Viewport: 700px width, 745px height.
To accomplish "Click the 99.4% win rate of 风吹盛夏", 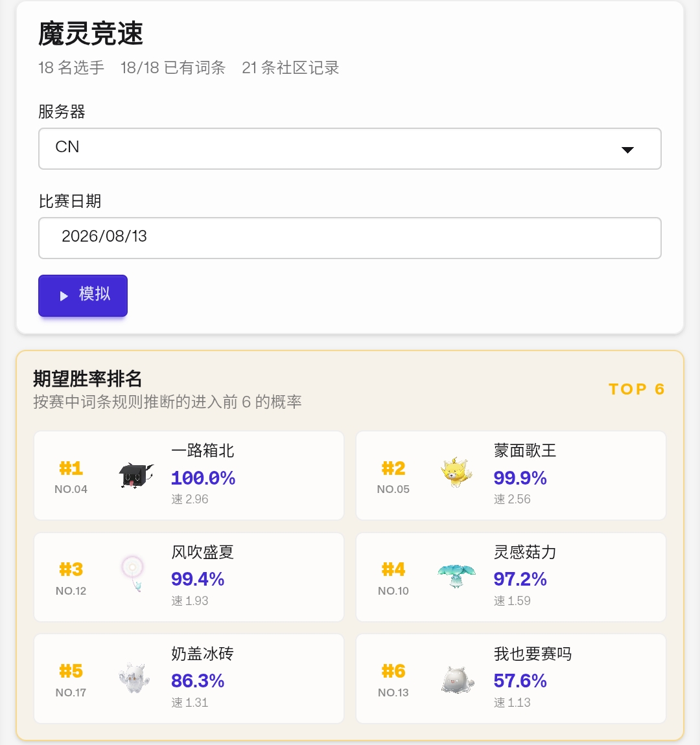I will [198, 579].
